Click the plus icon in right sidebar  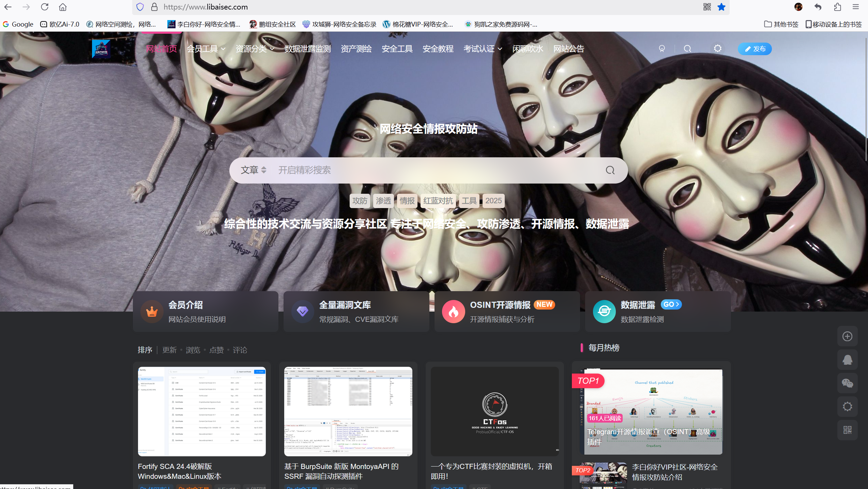[847, 336]
